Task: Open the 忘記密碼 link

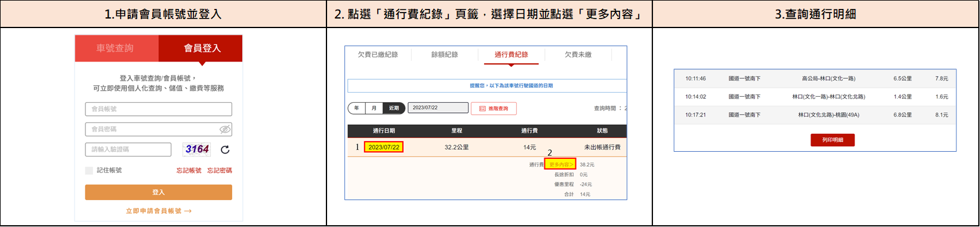Action: pyautogui.click(x=220, y=170)
